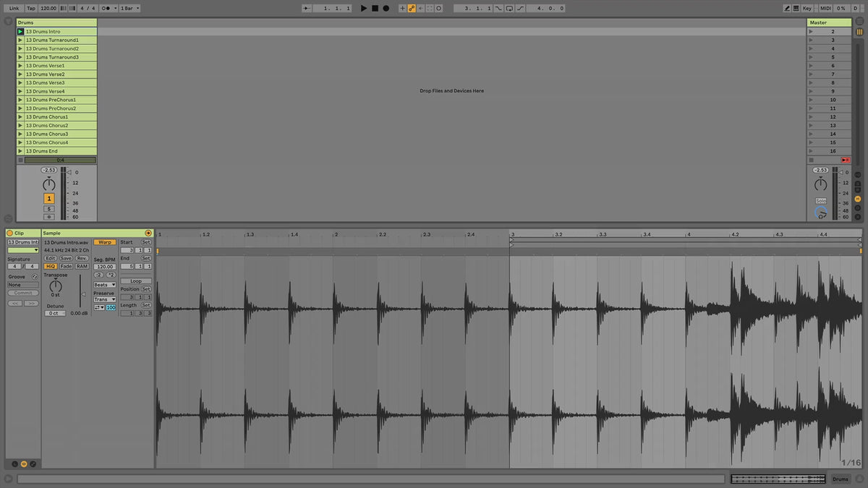868x488 pixels.
Task: Open the Key map mode
Action: click(x=807, y=8)
